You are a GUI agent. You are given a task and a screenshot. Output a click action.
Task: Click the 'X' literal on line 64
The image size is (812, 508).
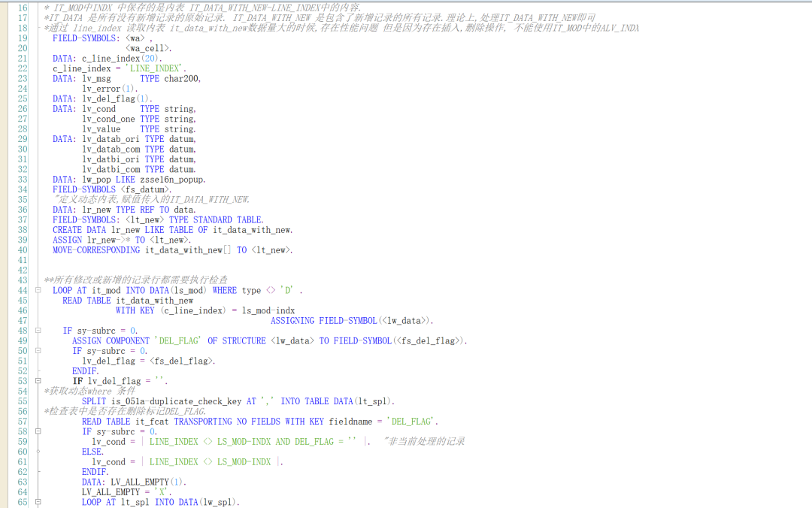point(162,492)
